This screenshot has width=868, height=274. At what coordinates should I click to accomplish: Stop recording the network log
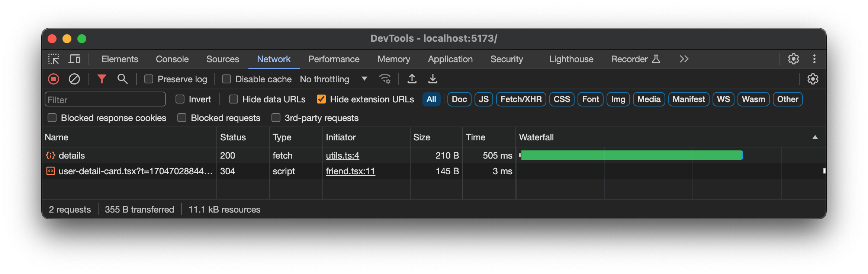click(x=54, y=79)
